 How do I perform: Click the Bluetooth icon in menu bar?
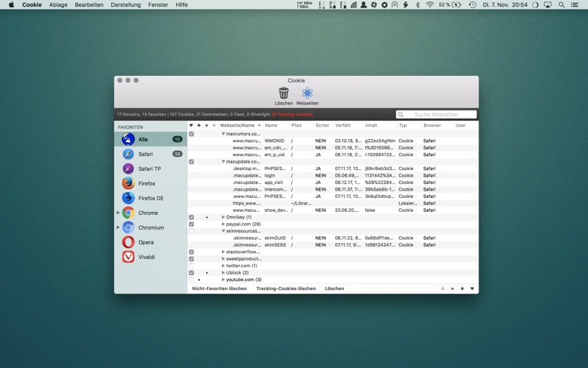click(417, 5)
